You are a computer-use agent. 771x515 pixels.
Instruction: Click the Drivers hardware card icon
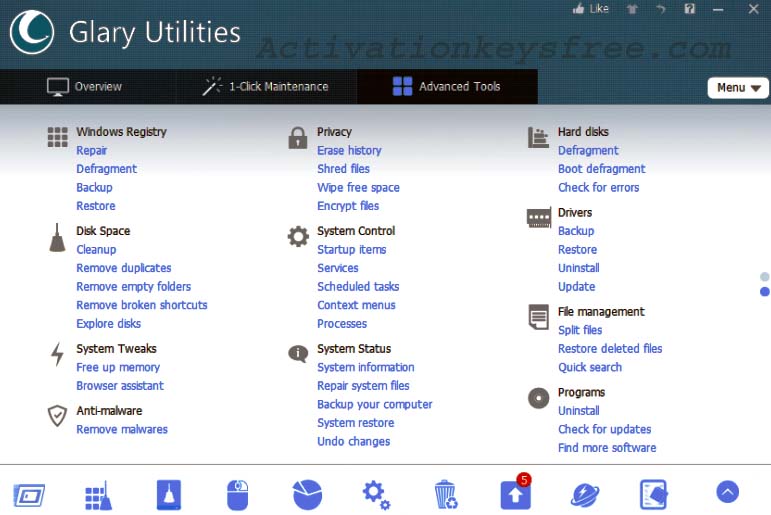pos(538,218)
